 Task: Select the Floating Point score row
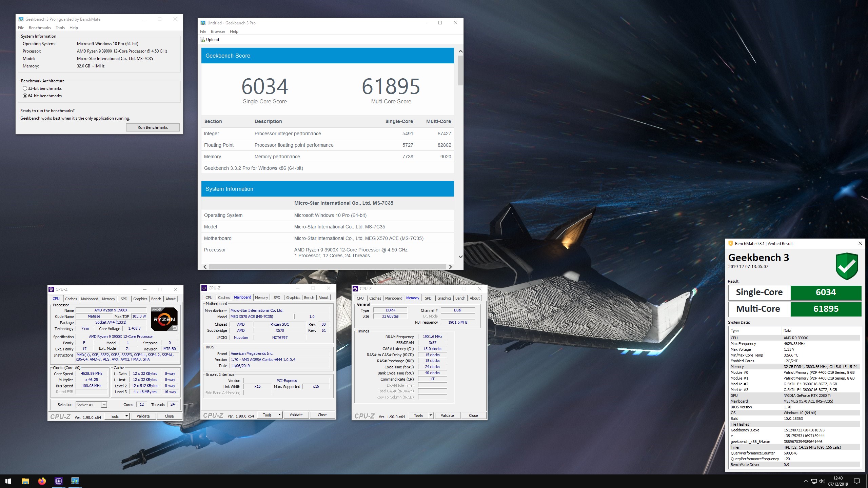coord(328,145)
